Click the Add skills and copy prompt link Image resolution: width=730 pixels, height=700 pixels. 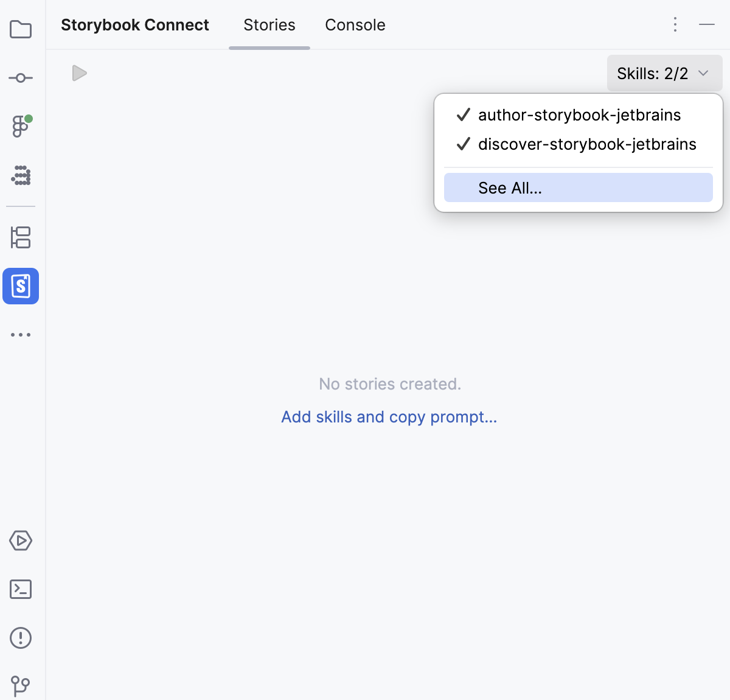pos(389,417)
